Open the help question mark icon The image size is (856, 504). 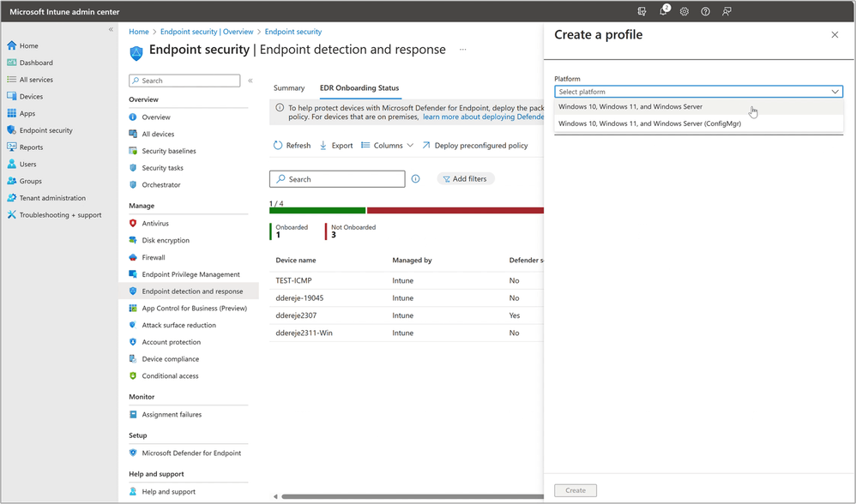(705, 11)
